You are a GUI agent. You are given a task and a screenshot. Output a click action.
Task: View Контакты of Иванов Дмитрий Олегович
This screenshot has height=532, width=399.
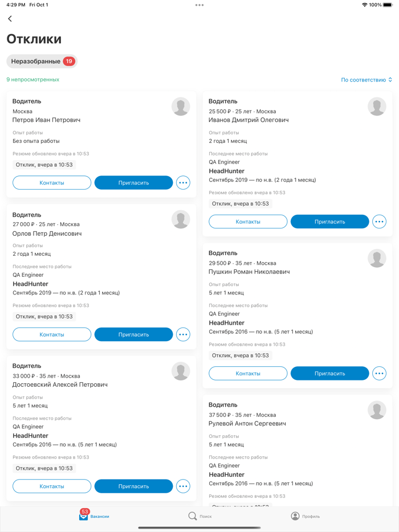(x=248, y=222)
